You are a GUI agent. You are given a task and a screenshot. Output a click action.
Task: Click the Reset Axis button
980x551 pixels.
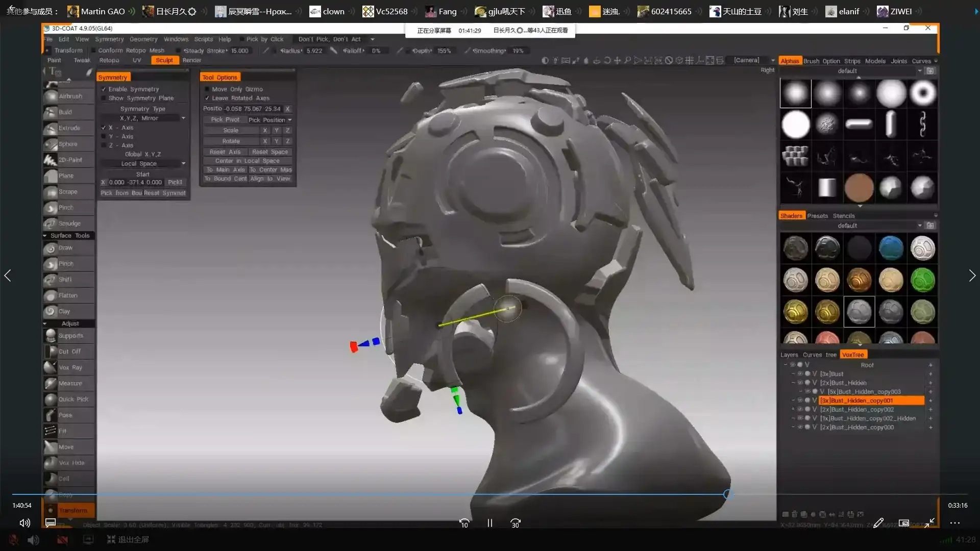[x=225, y=152]
